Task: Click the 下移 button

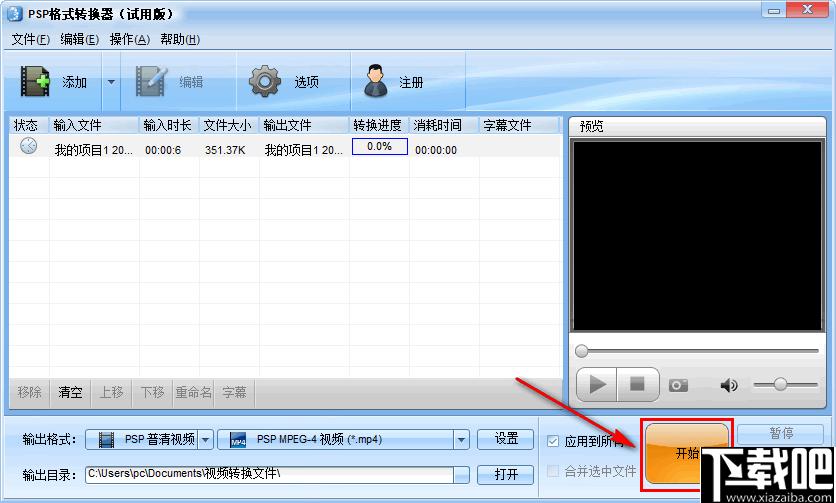Action: pyautogui.click(x=152, y=393)
